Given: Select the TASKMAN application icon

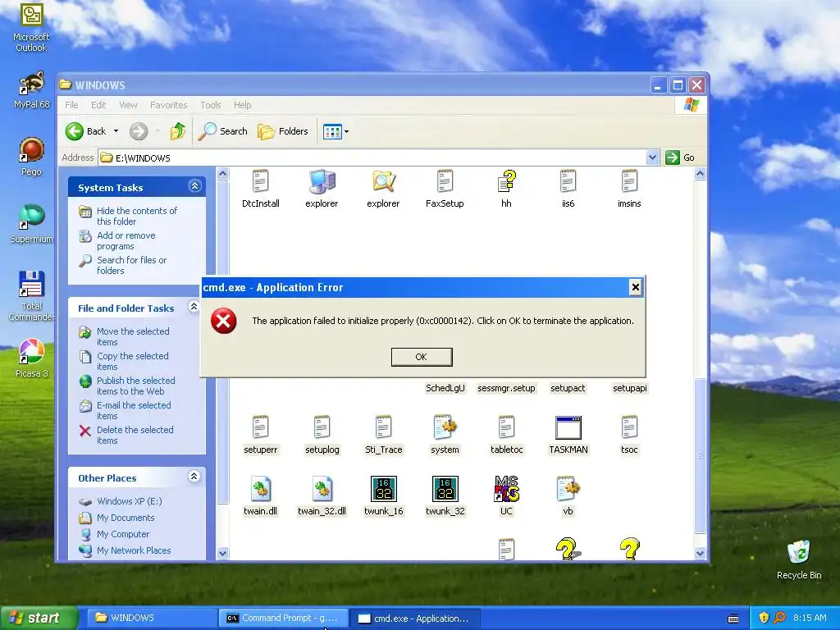Looking at the screenshot, I should tap(568, 427).
